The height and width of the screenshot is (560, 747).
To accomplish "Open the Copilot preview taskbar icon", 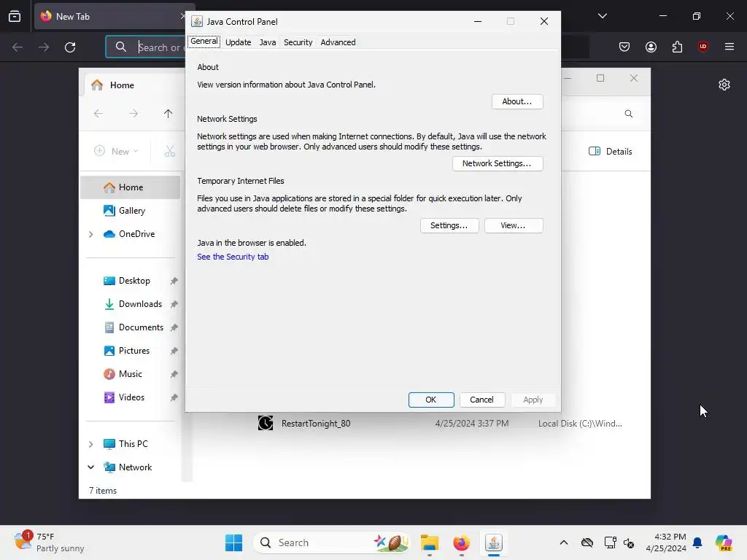I will (723, 542).
